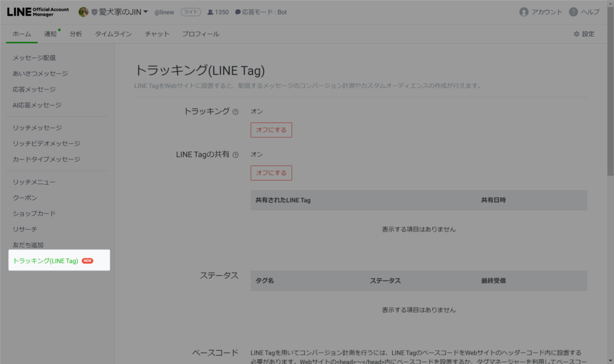614x364 pixels.
Task: Click the page vertical scrollbar
Action: [610, 90]
